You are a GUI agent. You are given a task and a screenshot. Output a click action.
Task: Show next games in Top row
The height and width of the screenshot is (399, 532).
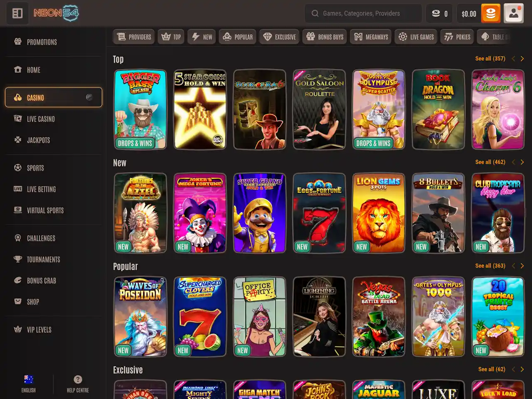click(522, 59)
